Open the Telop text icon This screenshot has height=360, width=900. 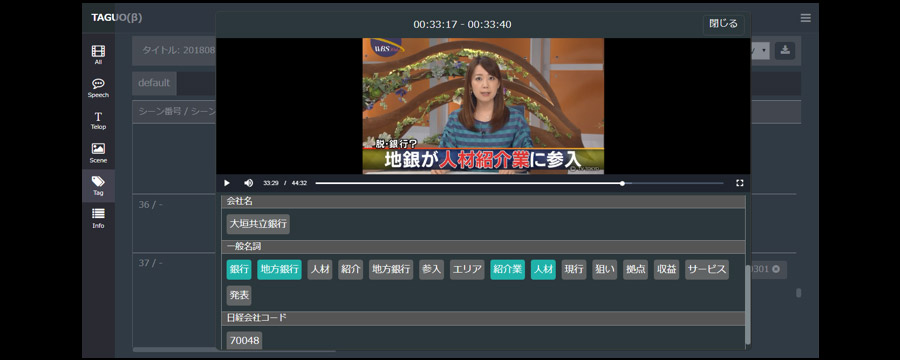tap(98, 120)
